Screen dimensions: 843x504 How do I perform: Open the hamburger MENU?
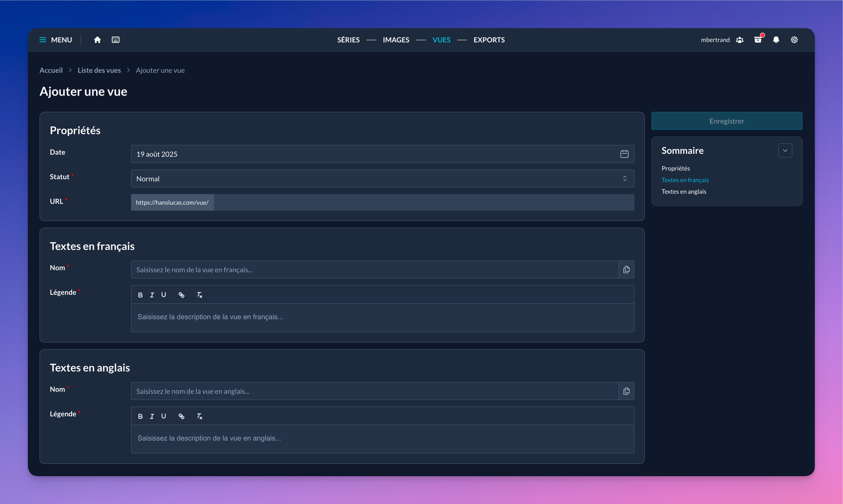56,40
